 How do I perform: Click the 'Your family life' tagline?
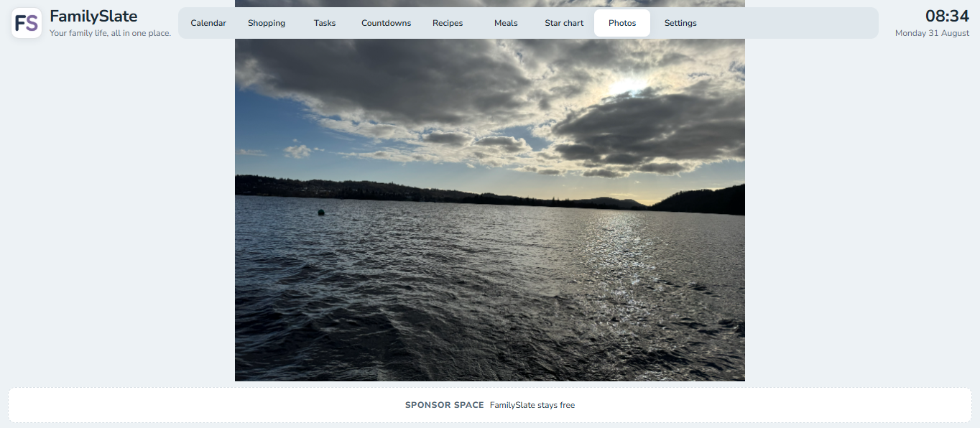tap(110, 33)
